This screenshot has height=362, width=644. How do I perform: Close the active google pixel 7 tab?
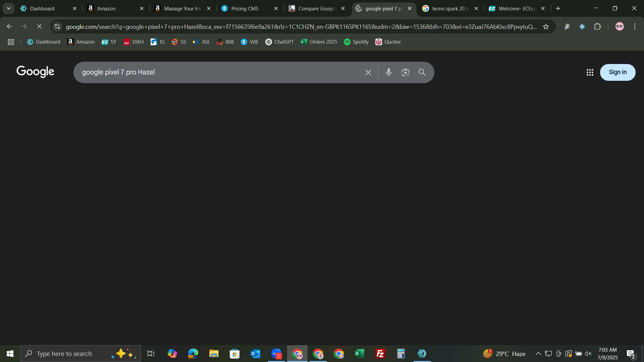coord(410,9)
